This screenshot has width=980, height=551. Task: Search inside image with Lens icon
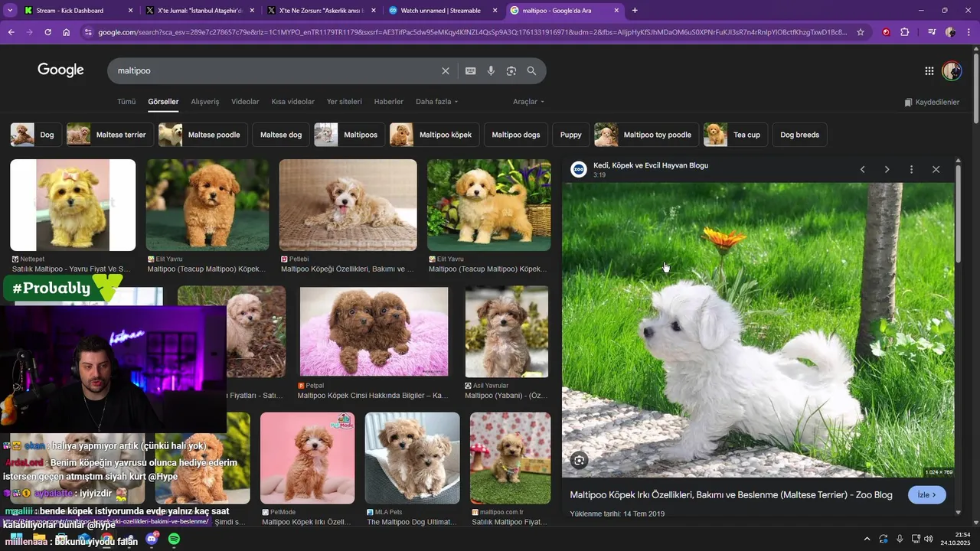[x=580, y=460]
